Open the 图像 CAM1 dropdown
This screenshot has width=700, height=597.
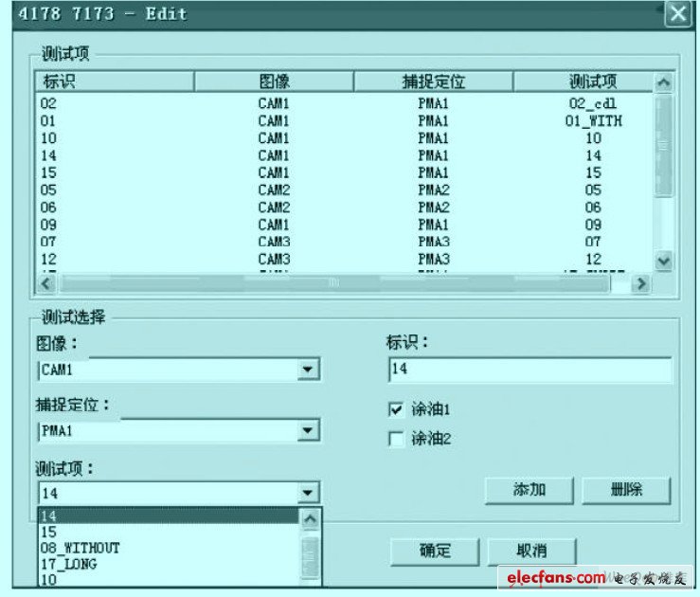click(x=307, y=370)
